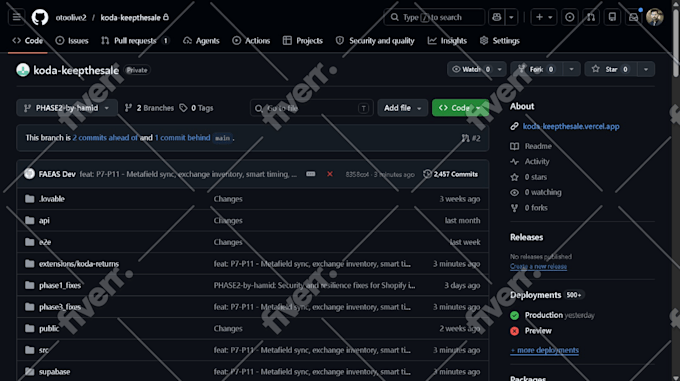
Task: View failed status check red X icon
Action: (330, 174)
